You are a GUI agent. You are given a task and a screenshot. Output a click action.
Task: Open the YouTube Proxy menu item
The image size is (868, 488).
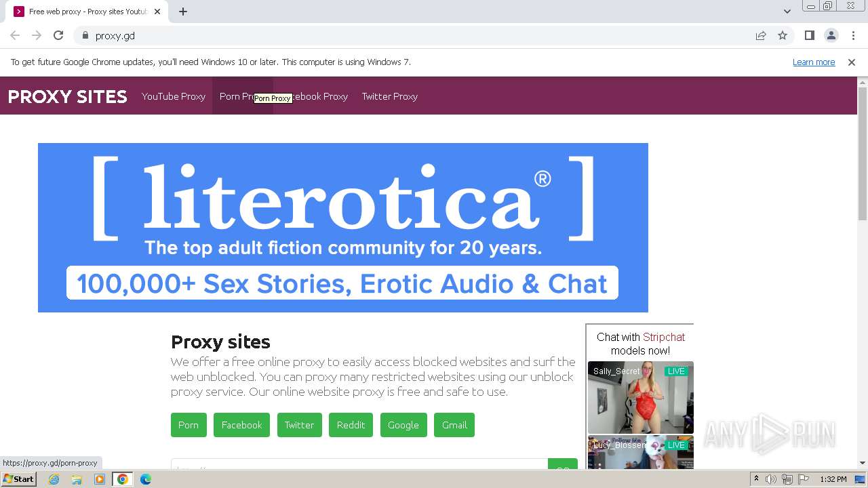(174, 96)
